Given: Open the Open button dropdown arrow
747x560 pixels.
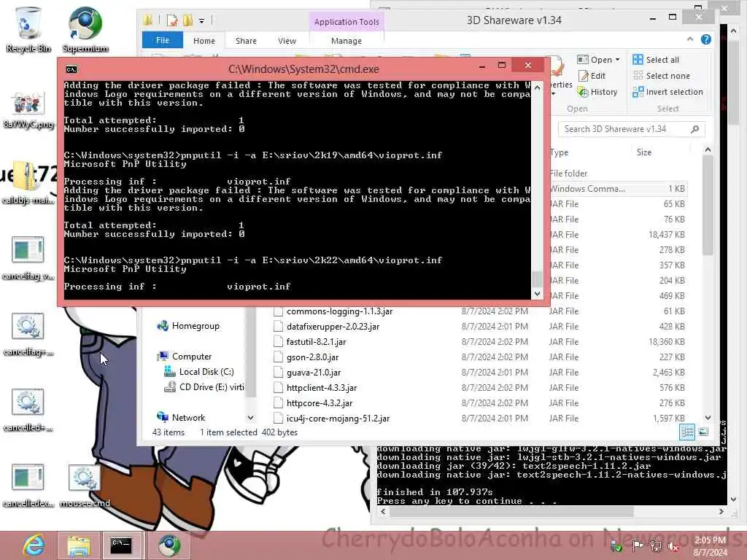Looking at the screenshot, I should [x=618, y=60].
